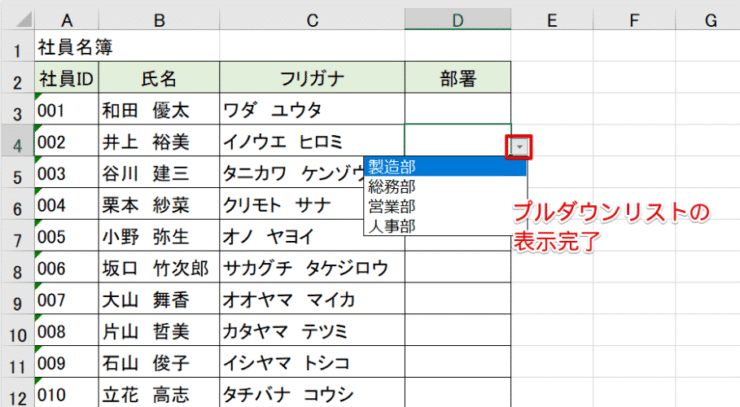740x407 pixels.
Task: Click the furigana cell イシヤマ トシコ
Action: (x=312, y=362)
